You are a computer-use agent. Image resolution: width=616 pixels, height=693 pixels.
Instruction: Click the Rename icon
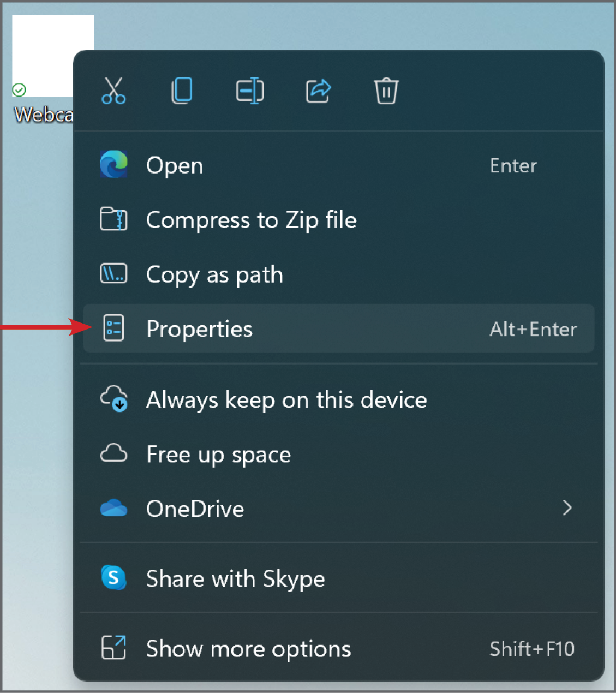point(250,91)
